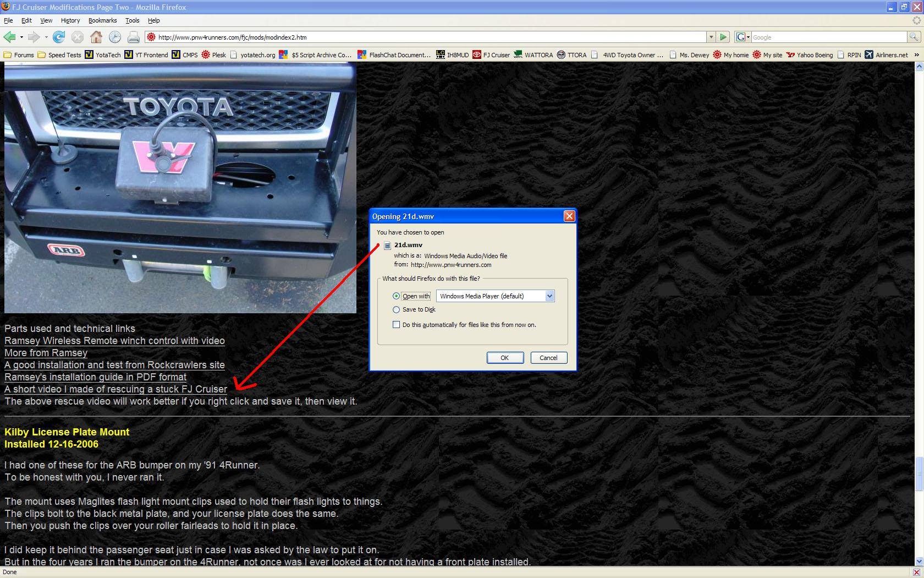The height and width of the screenshot is (578, 924).
Task: Open the YotaTech bookmark
Action: coord(103,54)
